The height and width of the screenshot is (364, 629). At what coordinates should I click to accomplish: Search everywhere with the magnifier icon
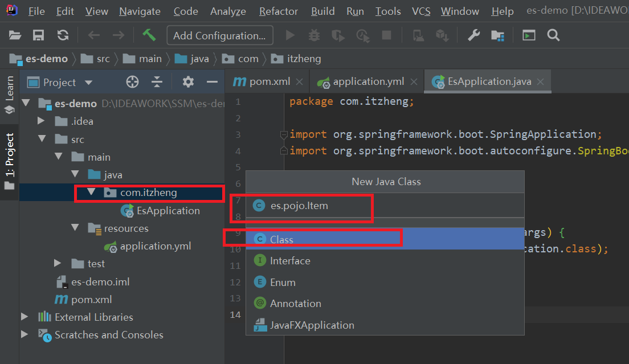pos(553,35)
